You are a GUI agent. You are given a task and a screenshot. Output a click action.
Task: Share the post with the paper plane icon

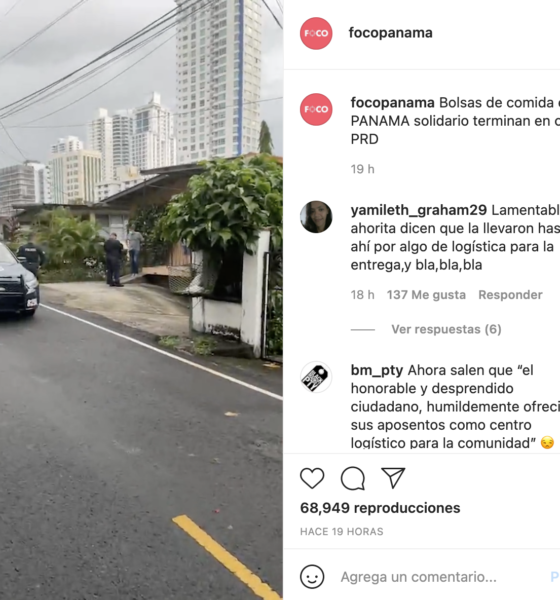click(x=393, y=478)
